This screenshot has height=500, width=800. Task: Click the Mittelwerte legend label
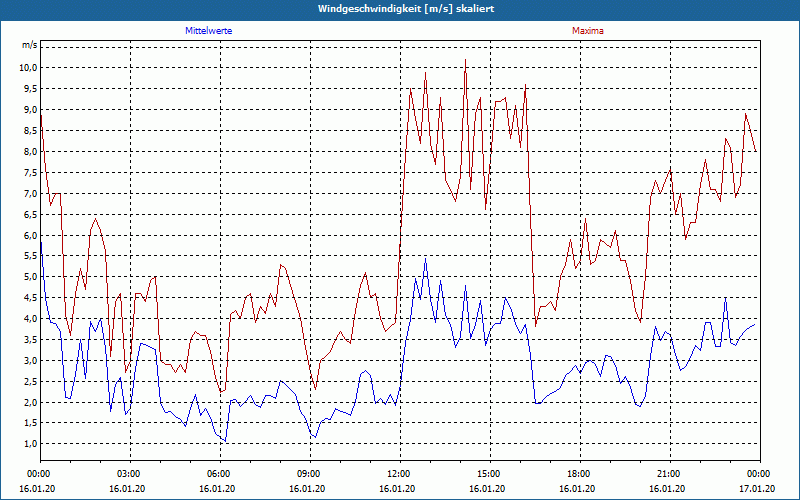point(208,31)
